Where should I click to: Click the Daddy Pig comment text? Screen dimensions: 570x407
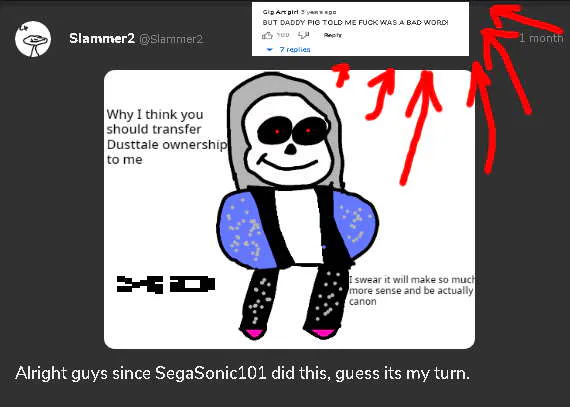click(355, 23)
